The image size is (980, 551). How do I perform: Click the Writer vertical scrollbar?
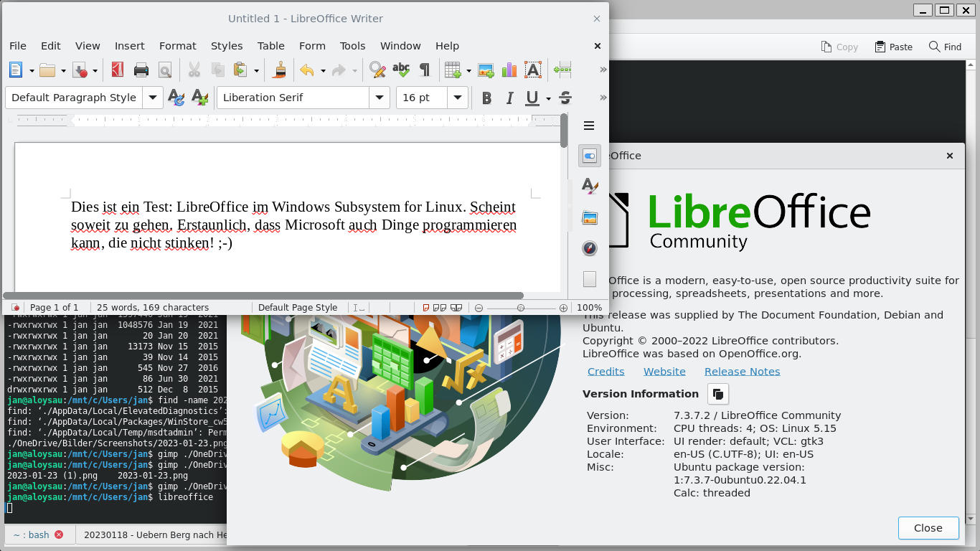[564, 131]
